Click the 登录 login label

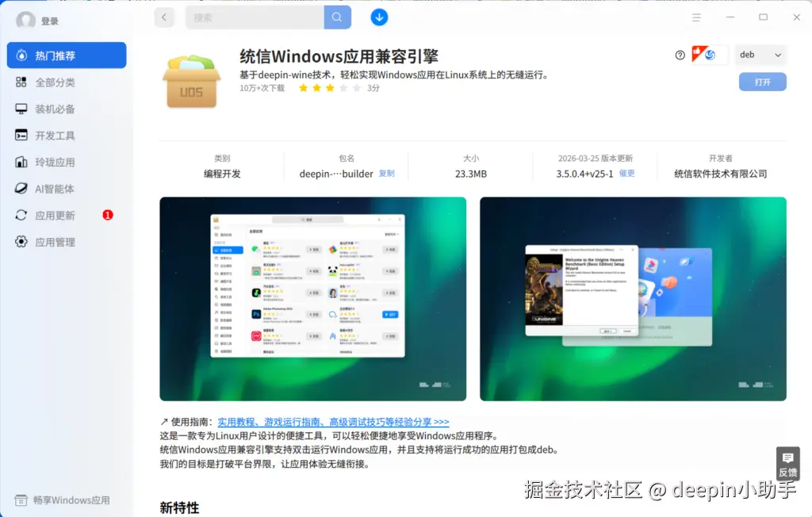point(50,21)
